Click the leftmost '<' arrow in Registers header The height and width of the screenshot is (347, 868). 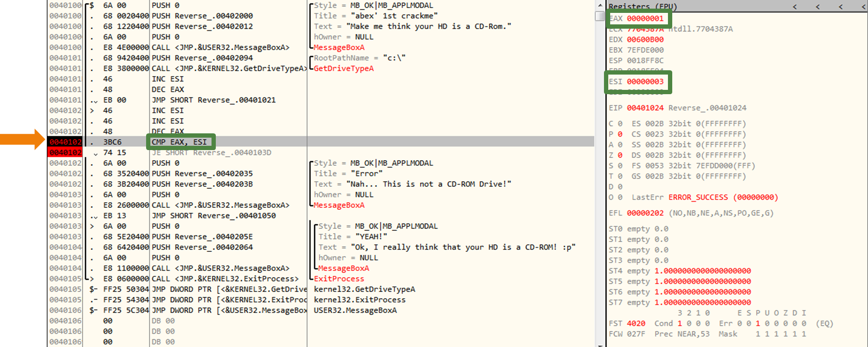point(795,6)
